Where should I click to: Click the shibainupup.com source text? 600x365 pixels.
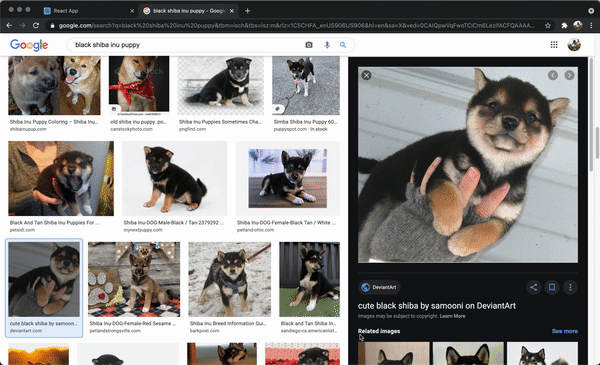(x=28, y=129)
